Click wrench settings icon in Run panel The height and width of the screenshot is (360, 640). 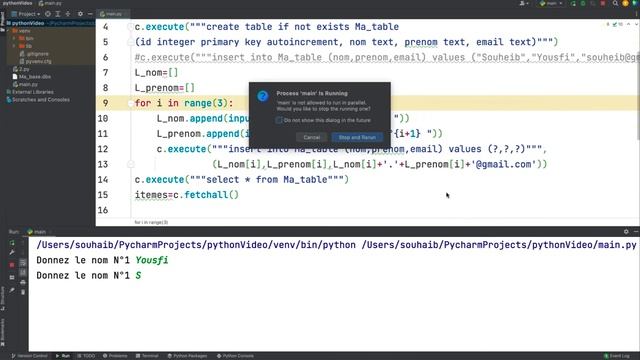tap(12, 253)
